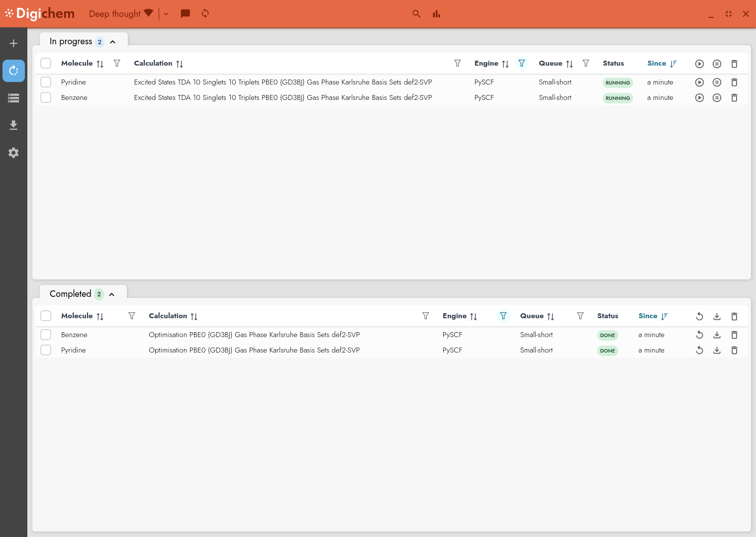Open the downloads panel in sidebar
Viewport: 756px width, 537px height.
13,125
